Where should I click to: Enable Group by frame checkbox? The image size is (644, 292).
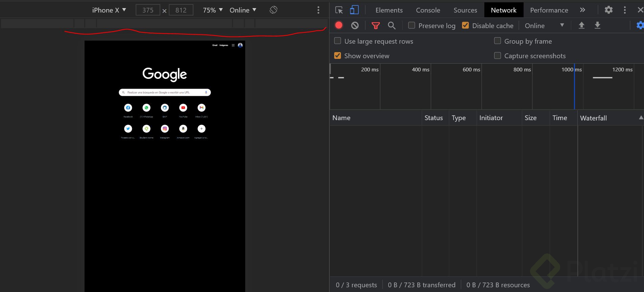pyautogui.click(x=498, y=41)
